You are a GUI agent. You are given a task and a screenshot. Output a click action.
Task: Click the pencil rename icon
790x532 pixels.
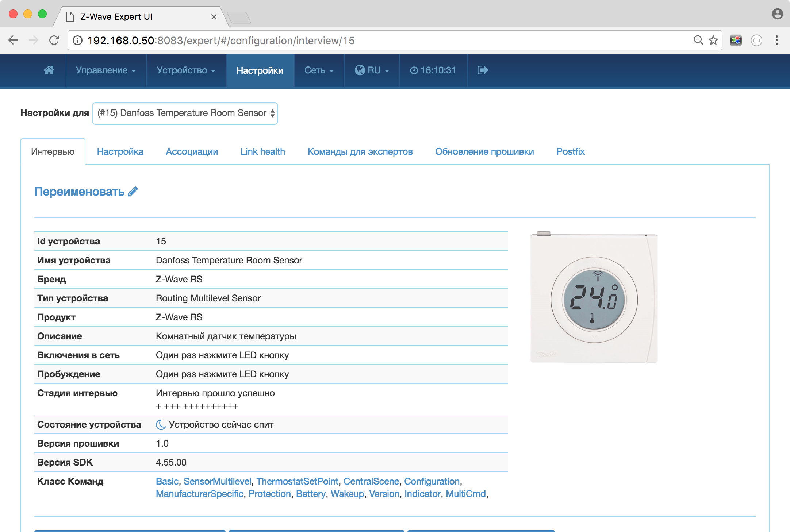click(x=133, y=192)
